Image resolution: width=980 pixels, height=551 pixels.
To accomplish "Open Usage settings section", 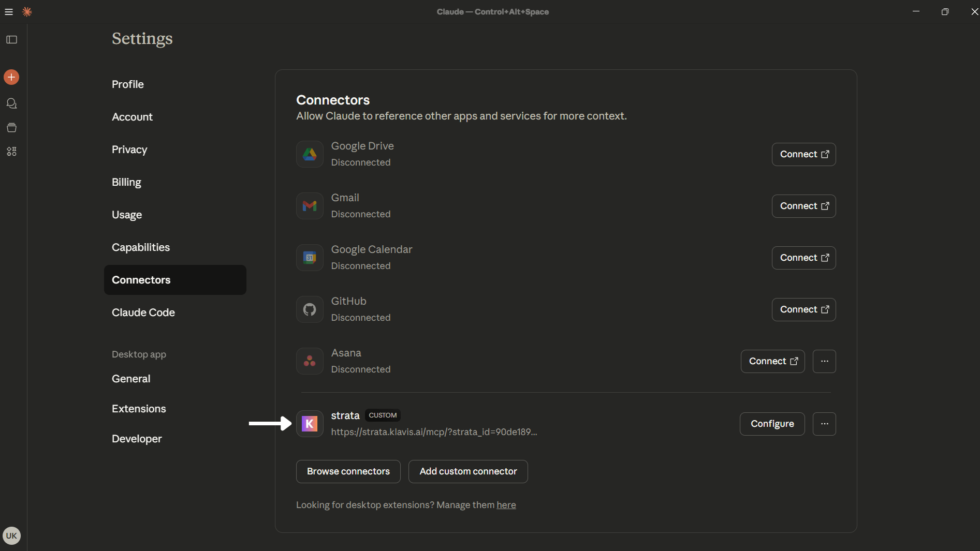I will click(x=127, y=215).
